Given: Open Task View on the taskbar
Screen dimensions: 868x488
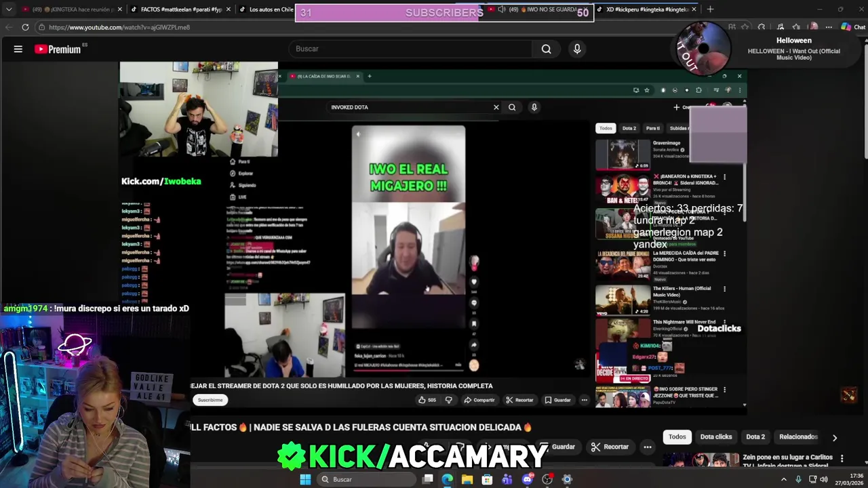Looking at the screenshot, I should click(428, 479).
